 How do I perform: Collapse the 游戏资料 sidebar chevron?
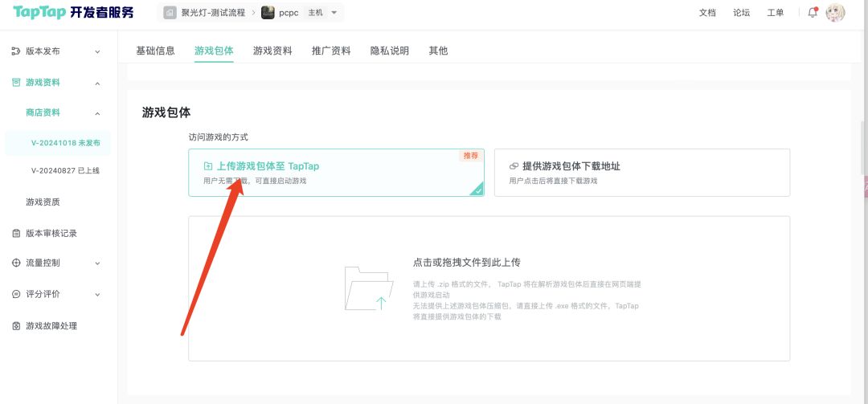point(97,84)
